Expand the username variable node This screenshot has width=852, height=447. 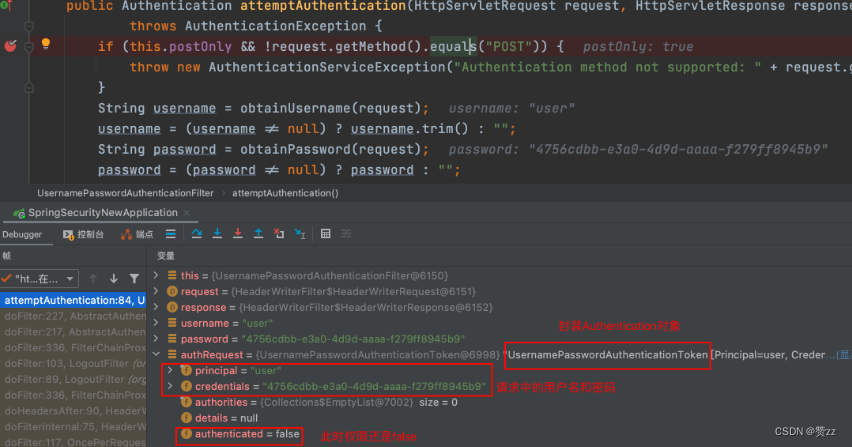(x=156, y=323)
